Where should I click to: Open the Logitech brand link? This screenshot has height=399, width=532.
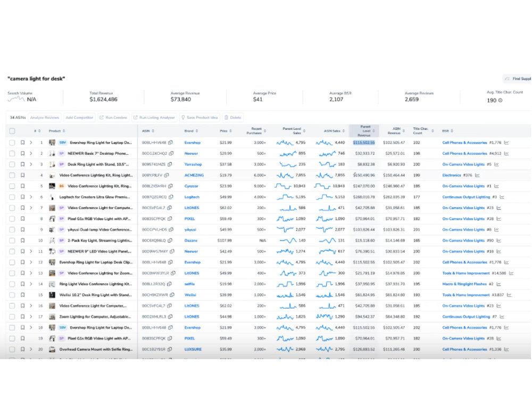coord(192,197)
